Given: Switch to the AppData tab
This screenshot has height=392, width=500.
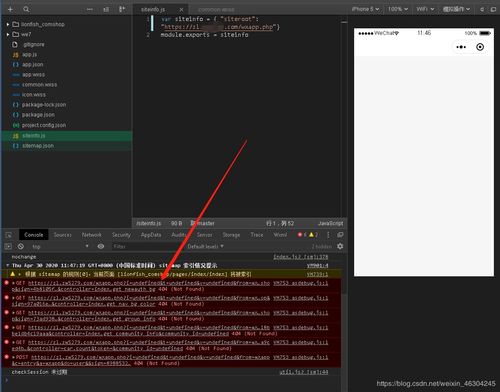Looking at the screenshot, I should tap(151, 235).
